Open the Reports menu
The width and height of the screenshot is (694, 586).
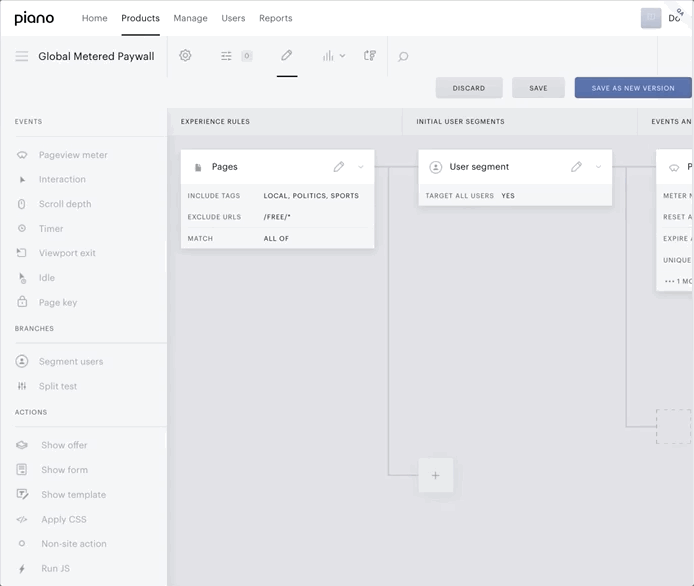point(276,18)
